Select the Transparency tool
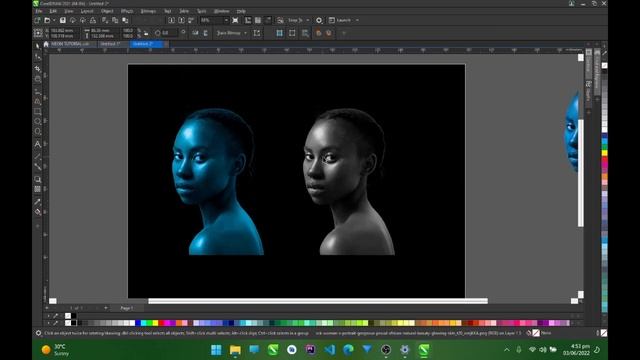 click(x=38, y=189)
